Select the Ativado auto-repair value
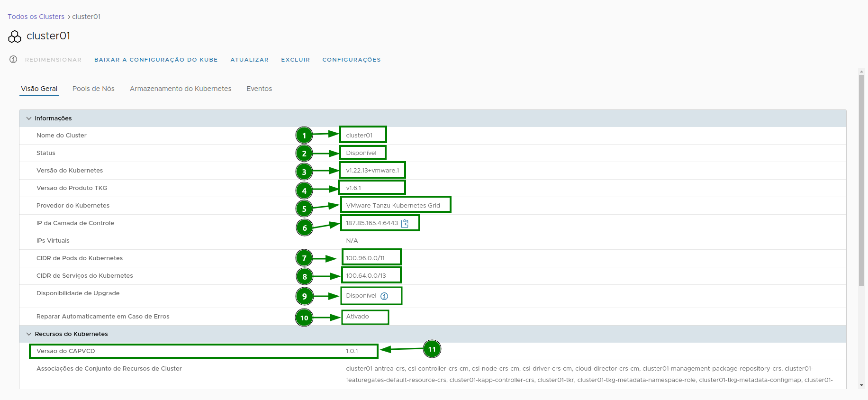The image size is (868, 400). tap(357, 317)
